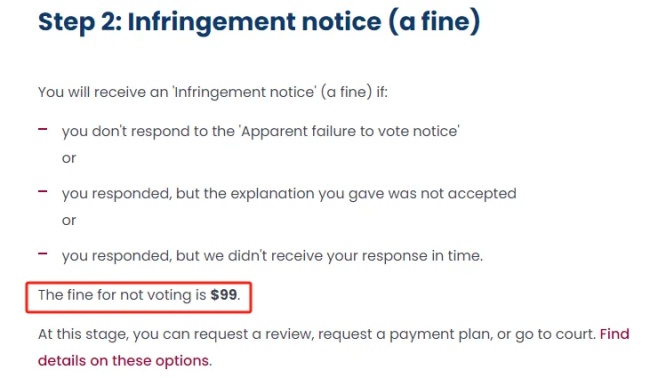Click the text 'The fine for not voting is'
Image resolution: width=650 pixels, height=378 pixels.
[122, 295]
